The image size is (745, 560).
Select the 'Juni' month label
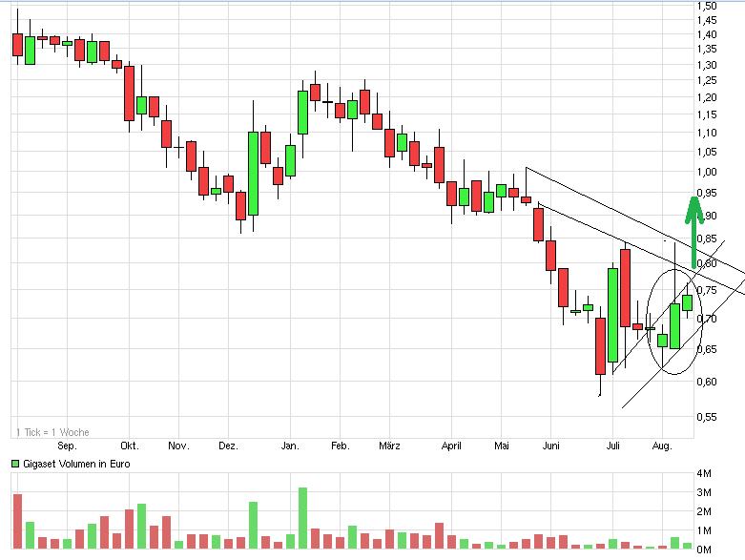click(x=550, y=446)
